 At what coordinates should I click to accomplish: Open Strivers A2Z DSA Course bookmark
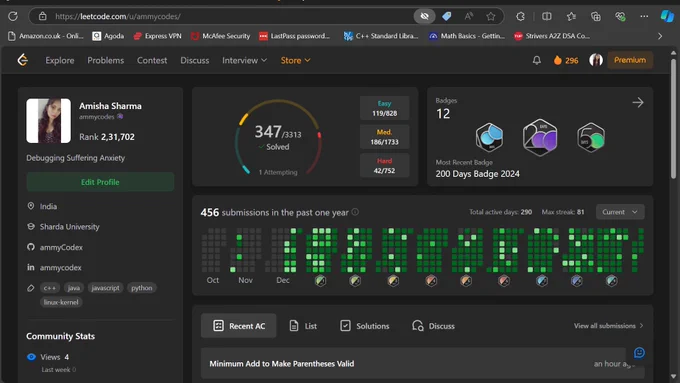click(552, 36)
